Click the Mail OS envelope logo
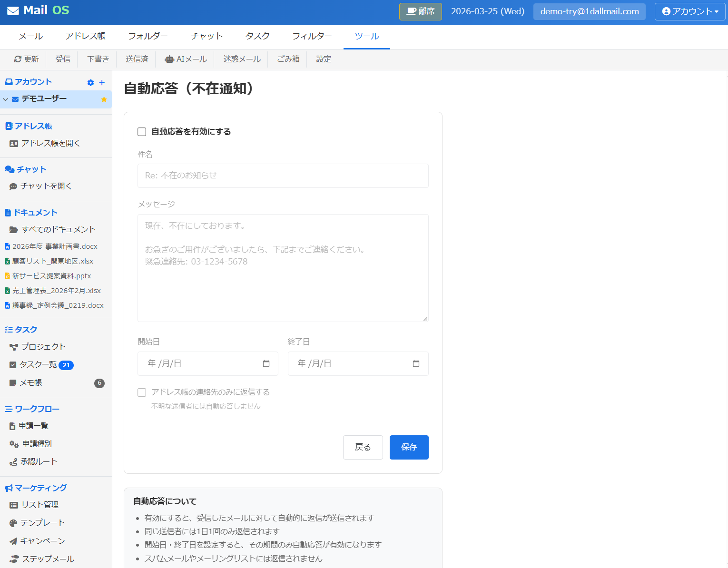This screenshot has width=728, height=568. tap(15, 10)
